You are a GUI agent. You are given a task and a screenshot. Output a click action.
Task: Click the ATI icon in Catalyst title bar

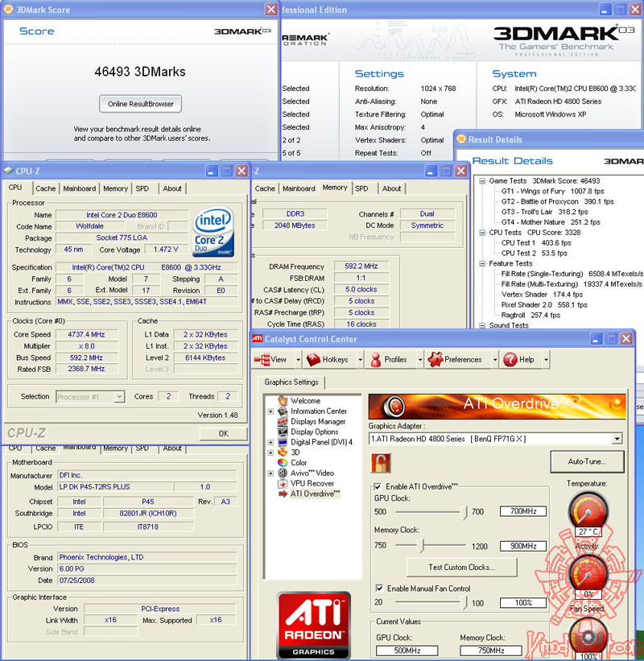point(257,338)
